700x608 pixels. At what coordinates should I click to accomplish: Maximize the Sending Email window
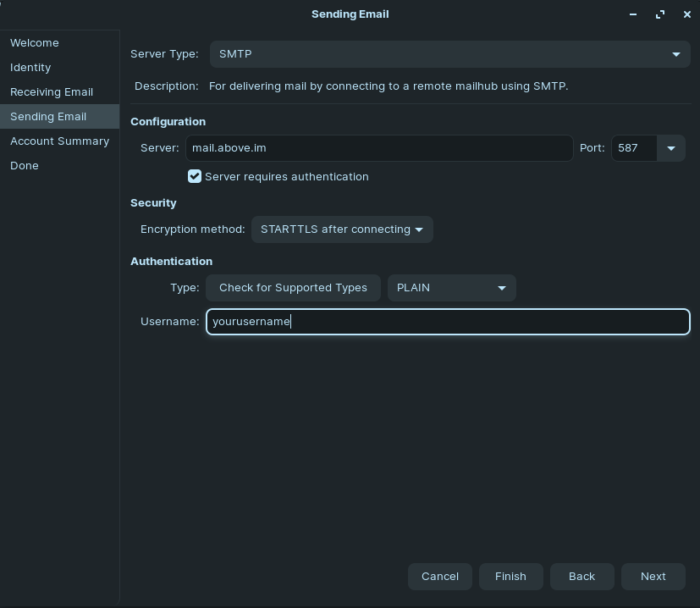tap(660, 14)
